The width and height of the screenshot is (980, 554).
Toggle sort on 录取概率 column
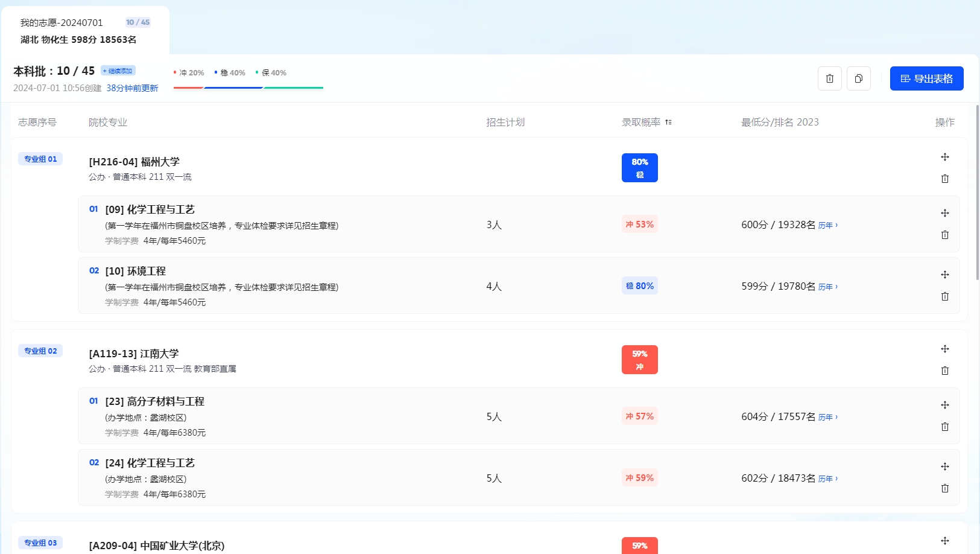click(x=668, y=122)
